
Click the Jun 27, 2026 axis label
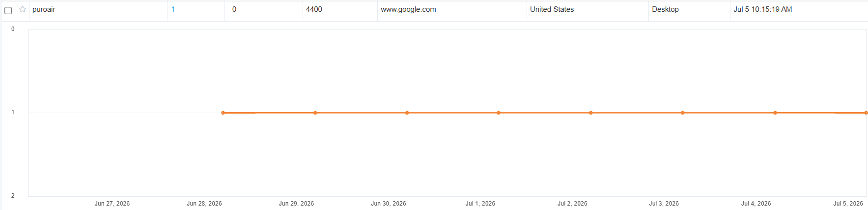click(x=112, y=203)
